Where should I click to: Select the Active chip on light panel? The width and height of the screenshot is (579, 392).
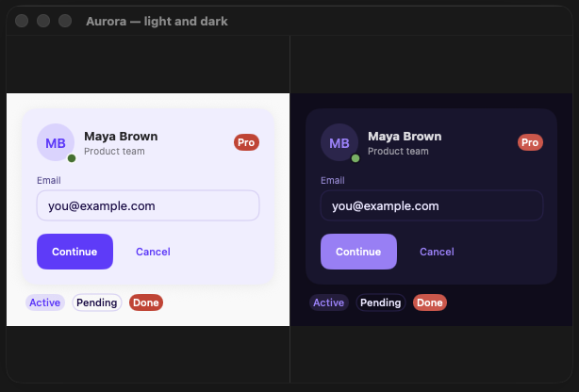pyautogui.click(x=45, y=302)
